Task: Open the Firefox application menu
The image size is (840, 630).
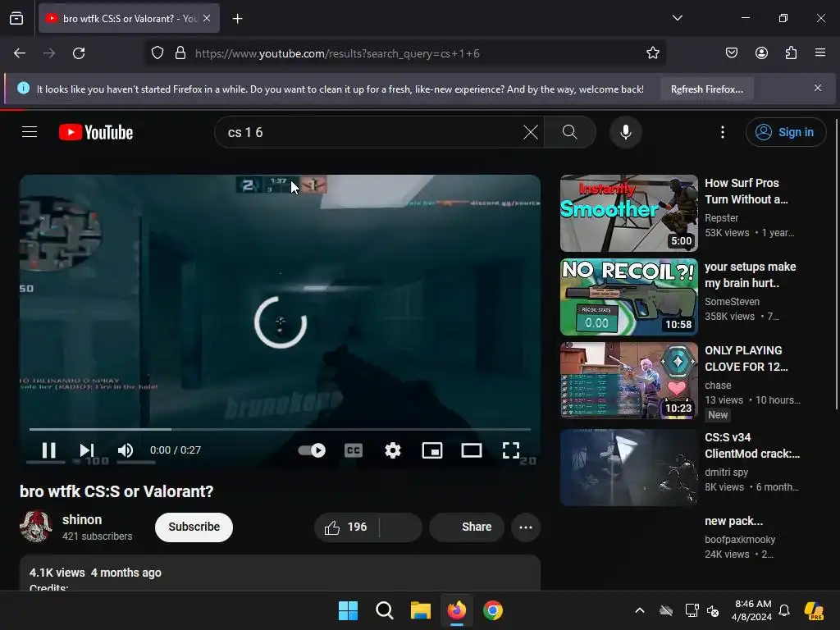Action: pos(820,52)
